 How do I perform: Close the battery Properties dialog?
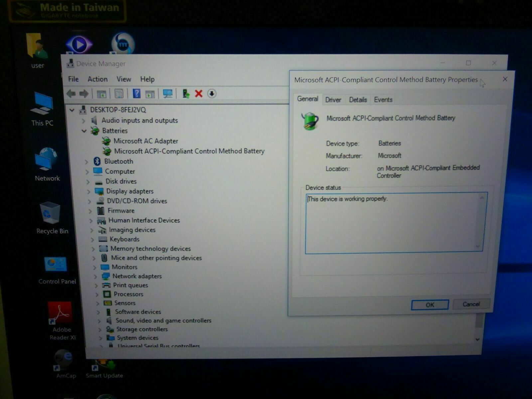coord(505,79)
